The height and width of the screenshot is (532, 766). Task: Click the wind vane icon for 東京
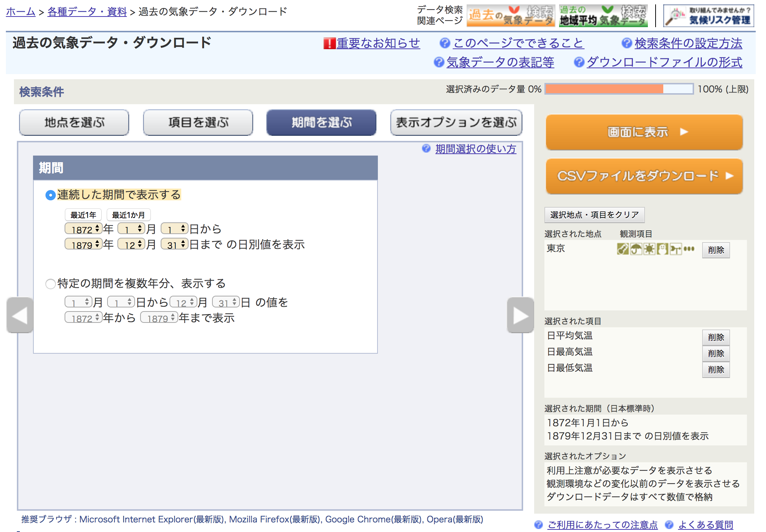[675, 249]
